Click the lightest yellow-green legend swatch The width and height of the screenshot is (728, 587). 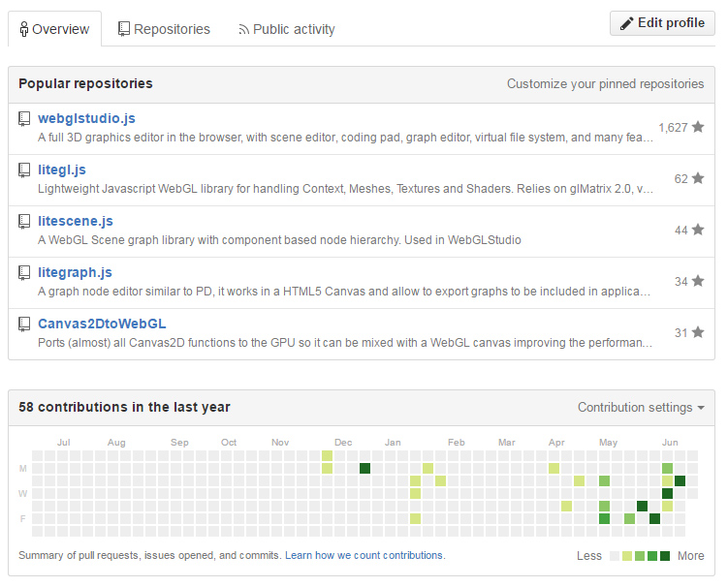(627, 556)
